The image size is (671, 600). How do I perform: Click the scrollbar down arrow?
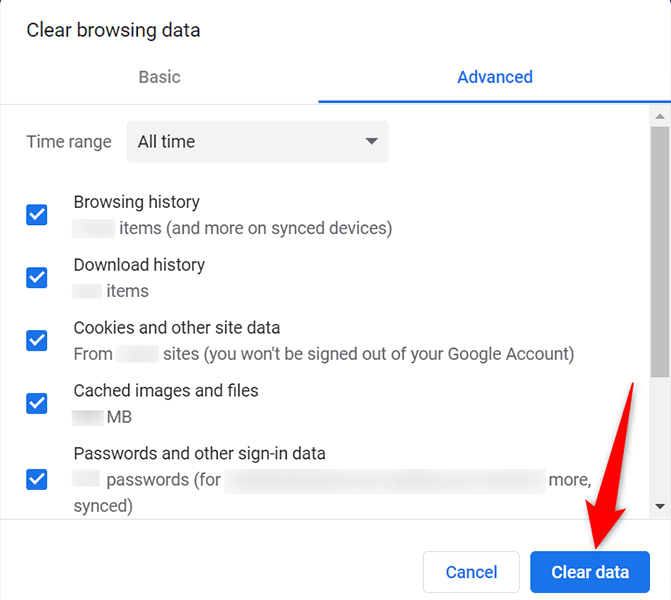tap(659, 507)
